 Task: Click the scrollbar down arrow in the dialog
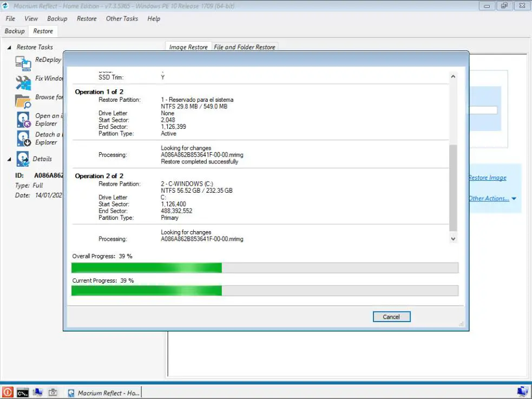453,238
